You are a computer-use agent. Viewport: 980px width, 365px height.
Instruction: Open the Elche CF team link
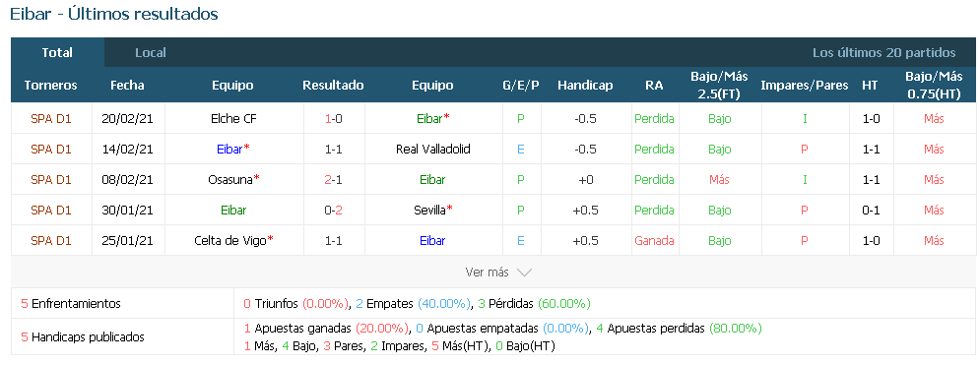tap(233, 118)
